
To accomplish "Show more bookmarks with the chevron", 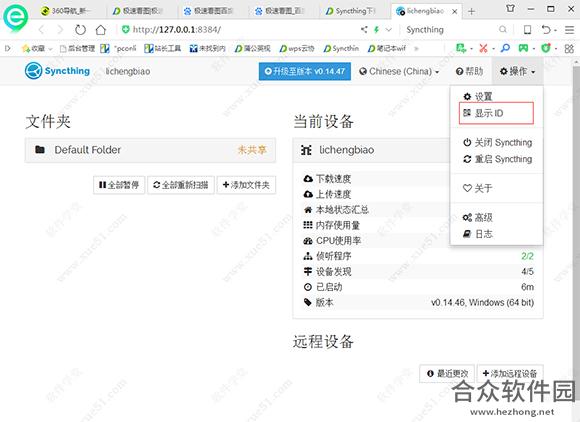I will point(416,48).
